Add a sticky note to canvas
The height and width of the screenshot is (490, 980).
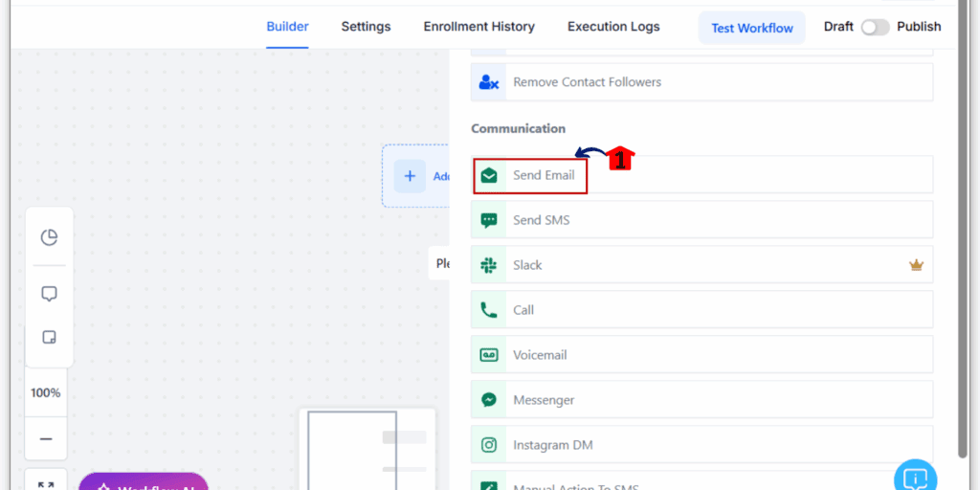[49, 337]
